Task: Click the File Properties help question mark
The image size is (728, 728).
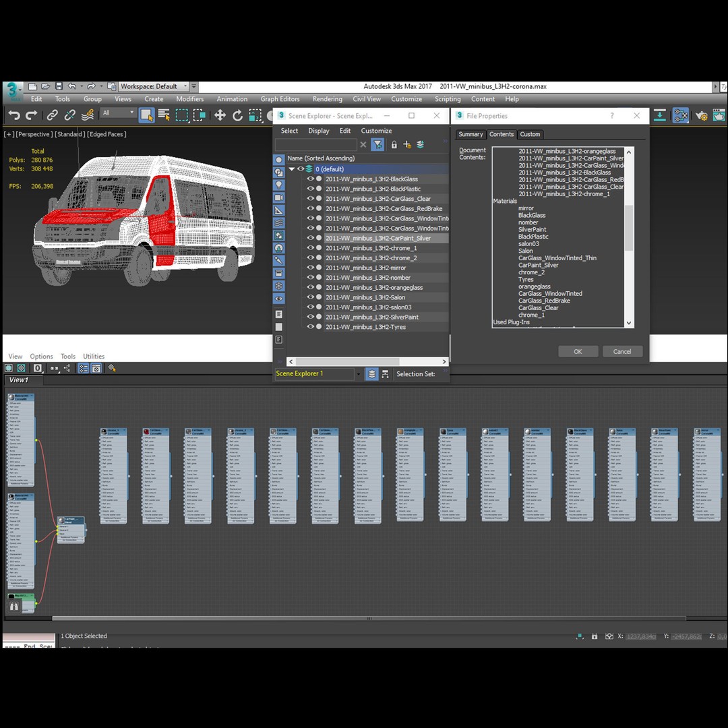Action: tap(612, 116)
